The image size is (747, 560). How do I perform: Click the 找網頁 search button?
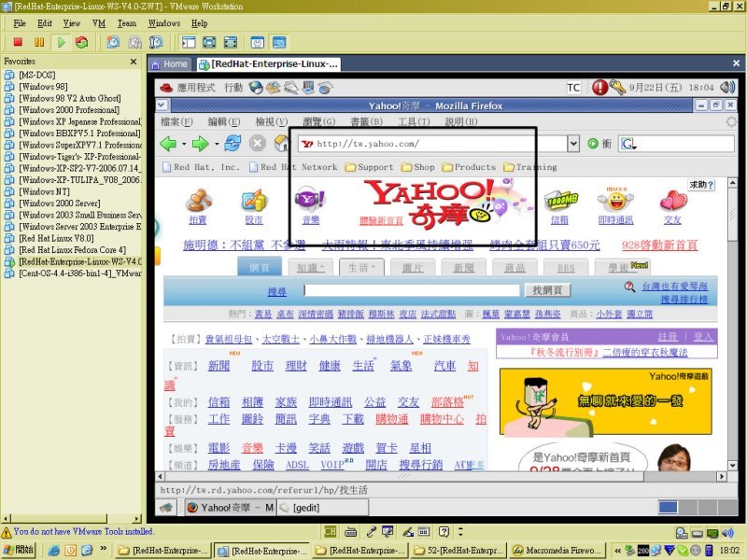click(547, 290)
